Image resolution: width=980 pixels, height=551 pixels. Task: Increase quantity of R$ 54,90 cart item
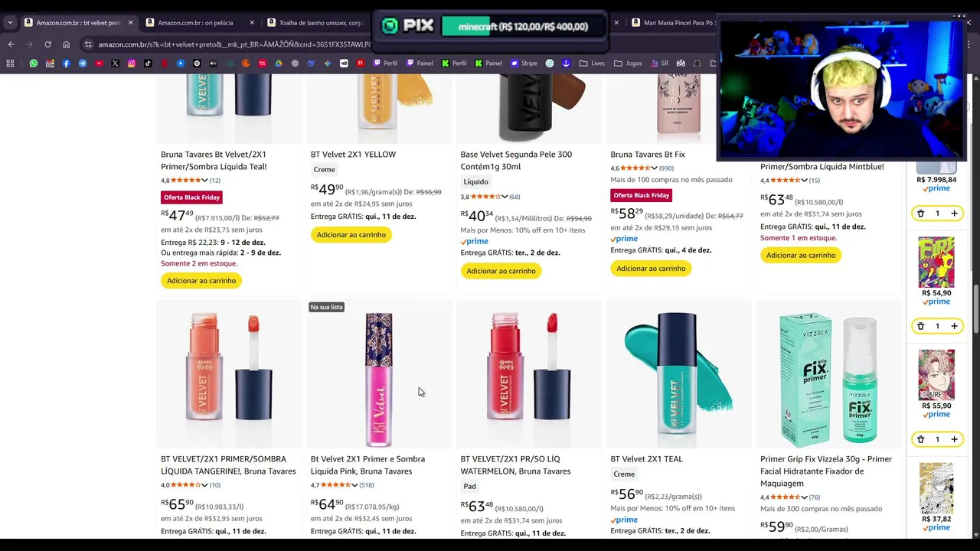954,326
